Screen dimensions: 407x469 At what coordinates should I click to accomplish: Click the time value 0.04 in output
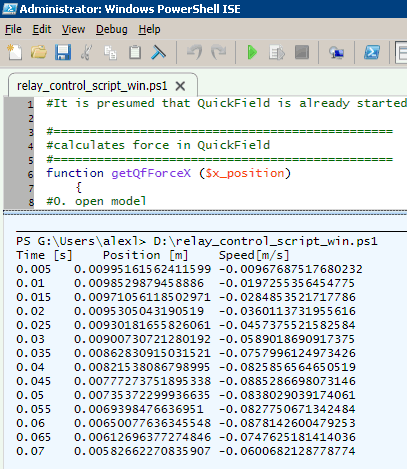(x=30, y=367)
